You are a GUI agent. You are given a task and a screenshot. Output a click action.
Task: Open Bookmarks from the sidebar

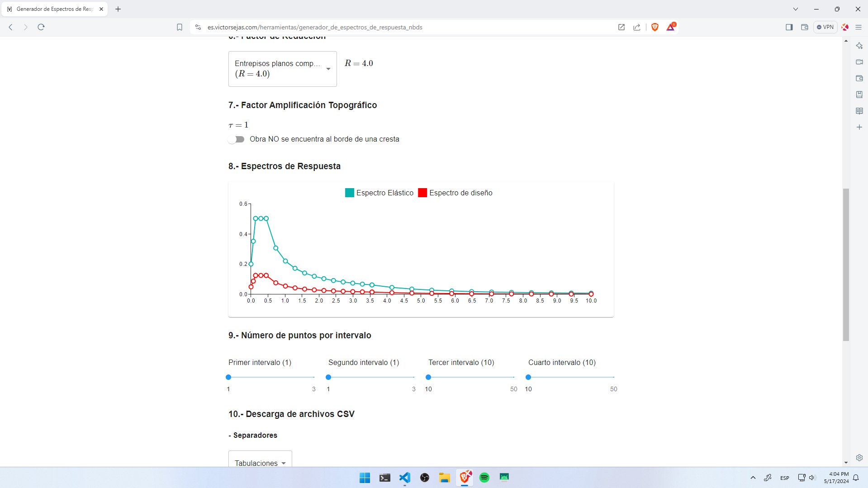(859, 94)
